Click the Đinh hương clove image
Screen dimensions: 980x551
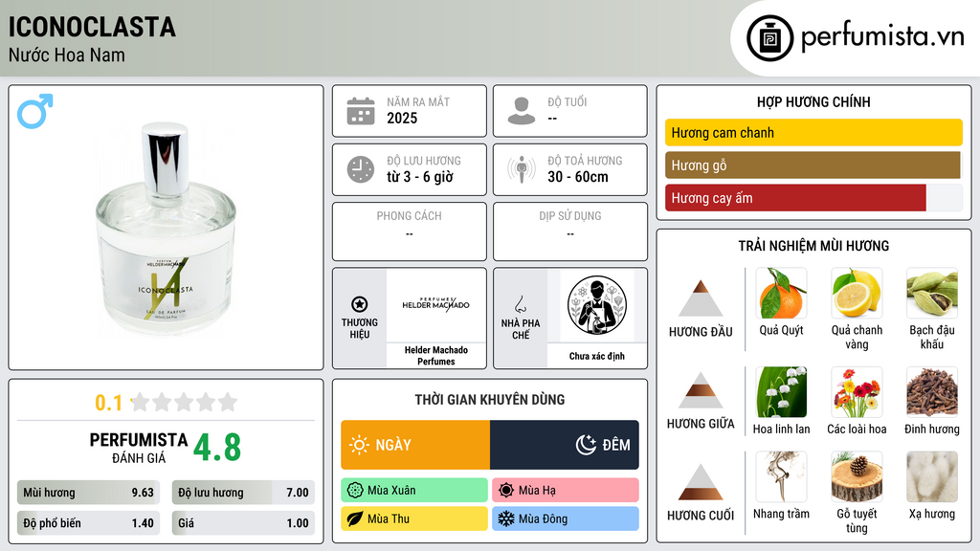pos(932,392)
